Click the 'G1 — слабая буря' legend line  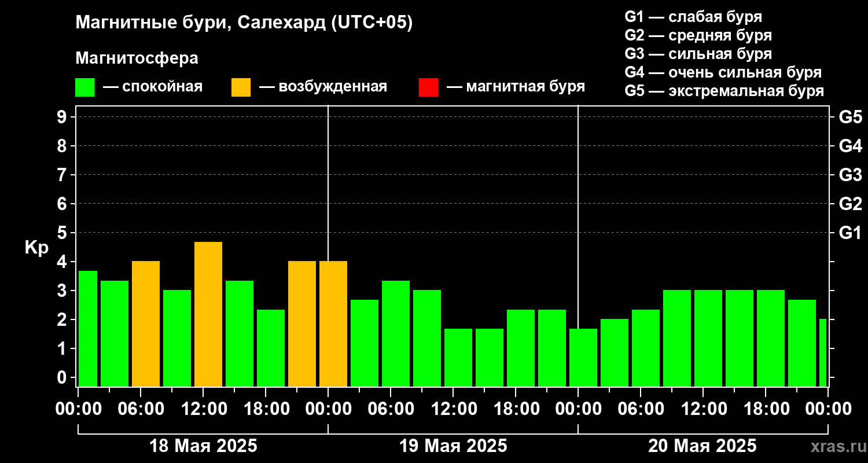point(693,17)
